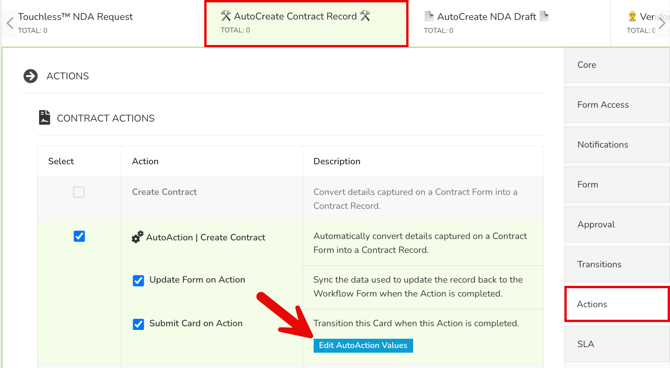
Task: Open the Approval tab
Action: [617, 224]
